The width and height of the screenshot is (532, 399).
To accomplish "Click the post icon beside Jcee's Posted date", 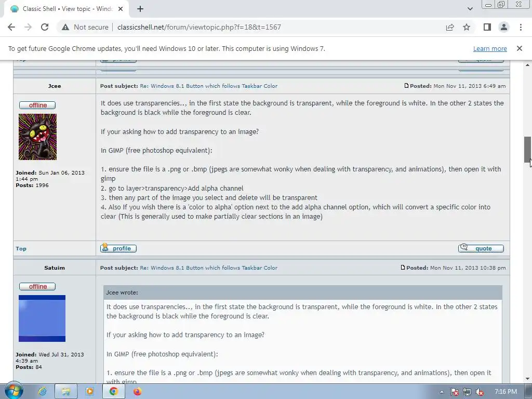I will point(406,86).
